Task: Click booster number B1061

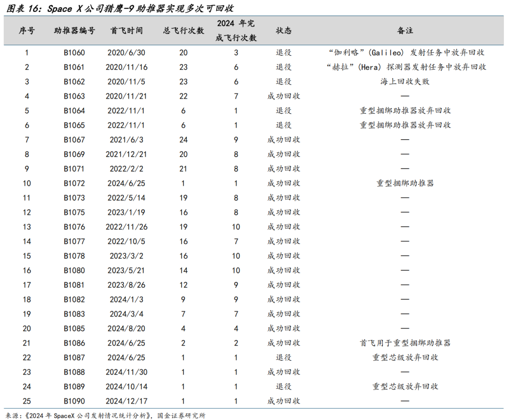Action: point(74,67)
